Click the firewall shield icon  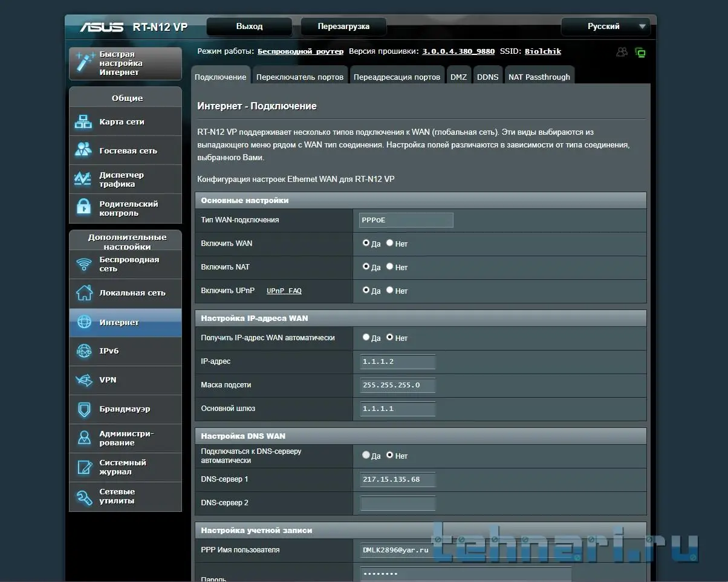[83, 409]
